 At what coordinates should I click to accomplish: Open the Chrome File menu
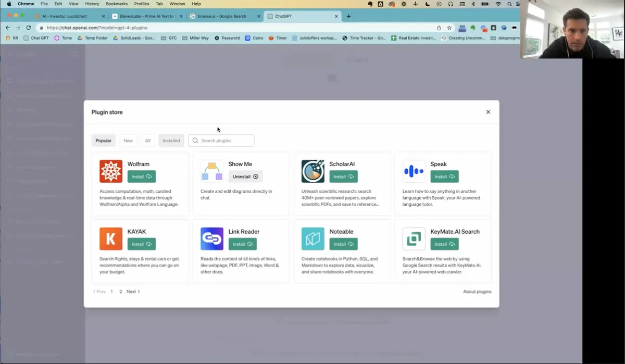click(44, 4)
